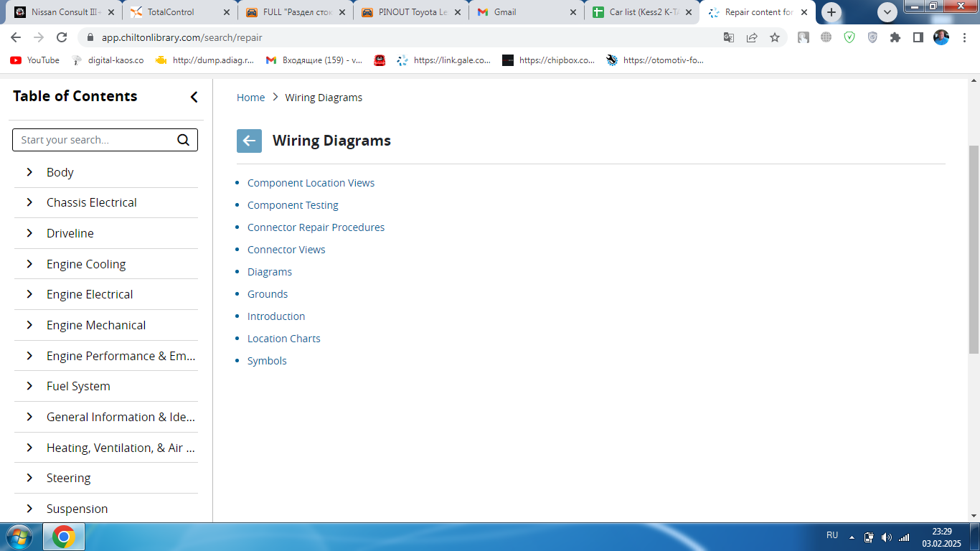Bookmark this page with the star icon
The height and width of the screenshot is (551, 980).
(x=775, y=37)
